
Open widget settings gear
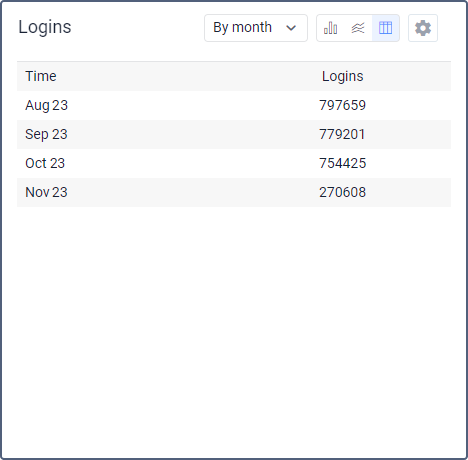pos(423,28)
